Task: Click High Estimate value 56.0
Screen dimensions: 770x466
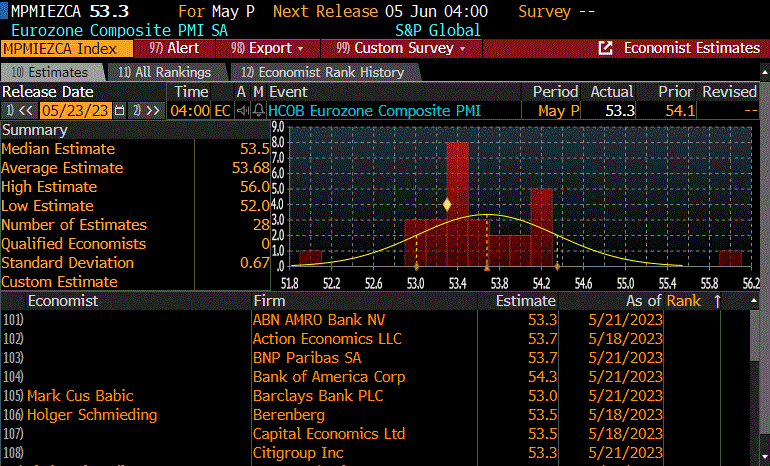Action: point(254,187)
